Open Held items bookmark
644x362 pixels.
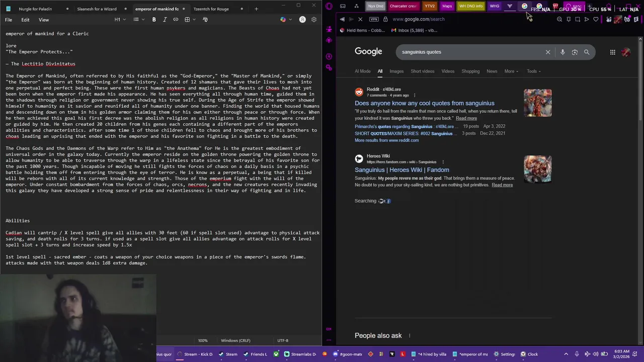click(362, 30)
